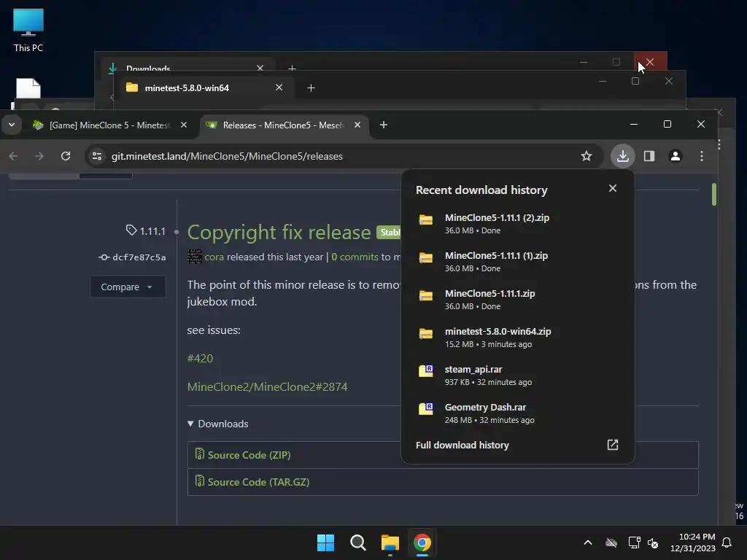Viewport: 747px width, 560px height.
Task: Close the [Game] MineClone 5 tab
Action: pyautogui.click(x=184, y=125)
